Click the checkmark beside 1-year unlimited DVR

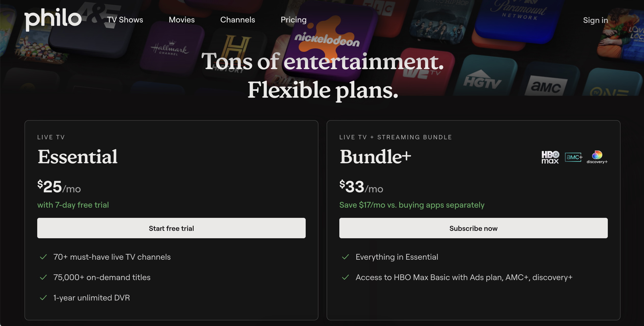(43, 298)
